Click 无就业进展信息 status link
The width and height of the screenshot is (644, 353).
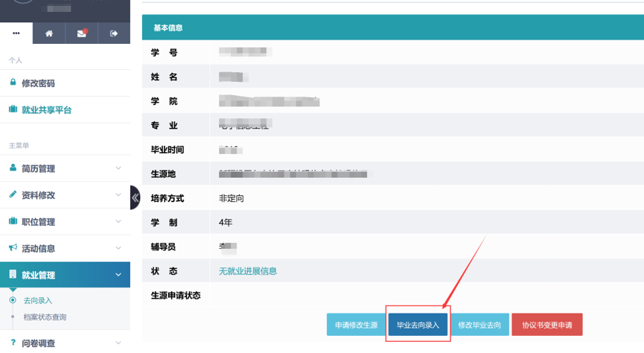click(248, 271)
